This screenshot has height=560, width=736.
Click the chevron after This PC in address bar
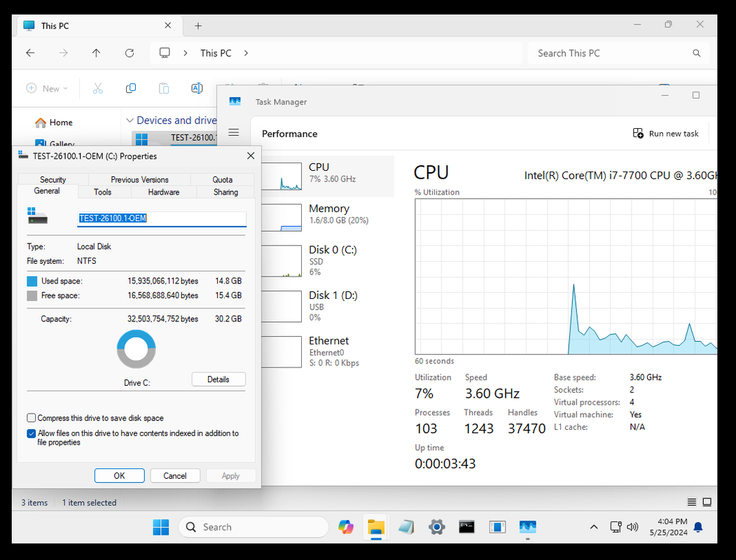[x=246, y=53]
